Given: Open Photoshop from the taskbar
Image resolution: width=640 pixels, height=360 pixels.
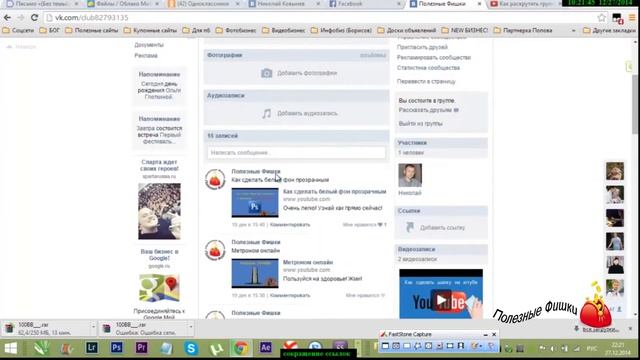Looking at the screenshot, I should [x=116, y=348].
